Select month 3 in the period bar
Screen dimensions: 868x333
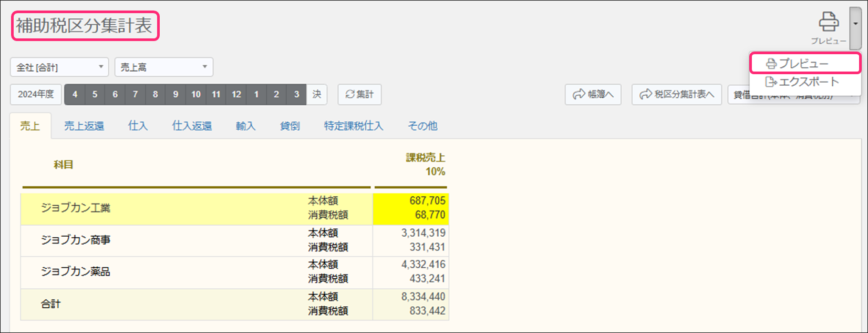[x=296, y=94]
